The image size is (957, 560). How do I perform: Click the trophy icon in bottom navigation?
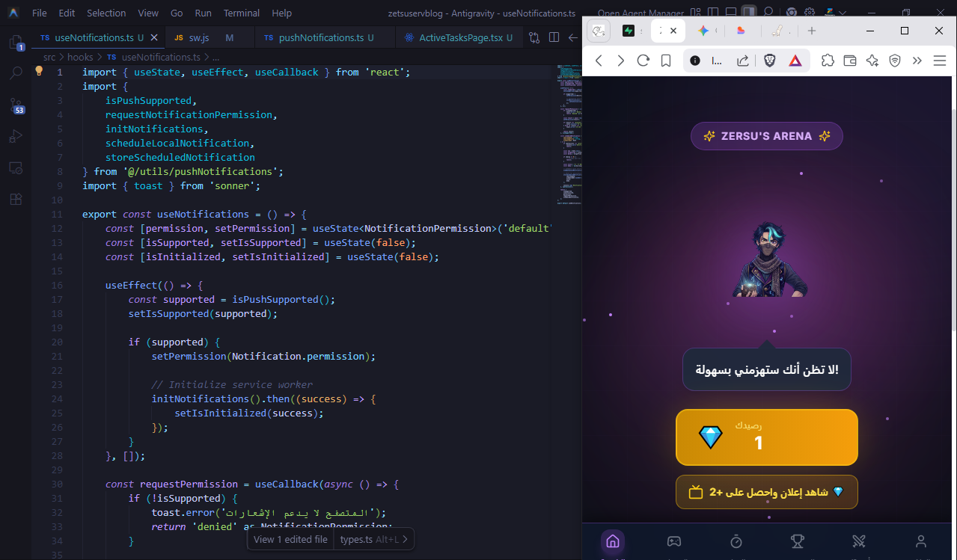(x=798, y=541)
